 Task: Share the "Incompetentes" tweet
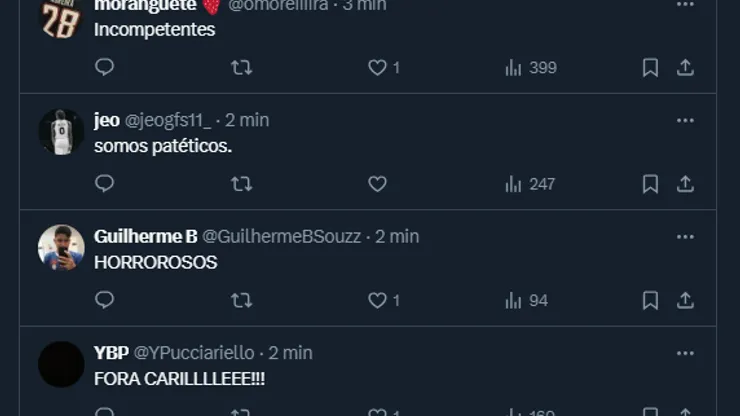tap(685, 68)
